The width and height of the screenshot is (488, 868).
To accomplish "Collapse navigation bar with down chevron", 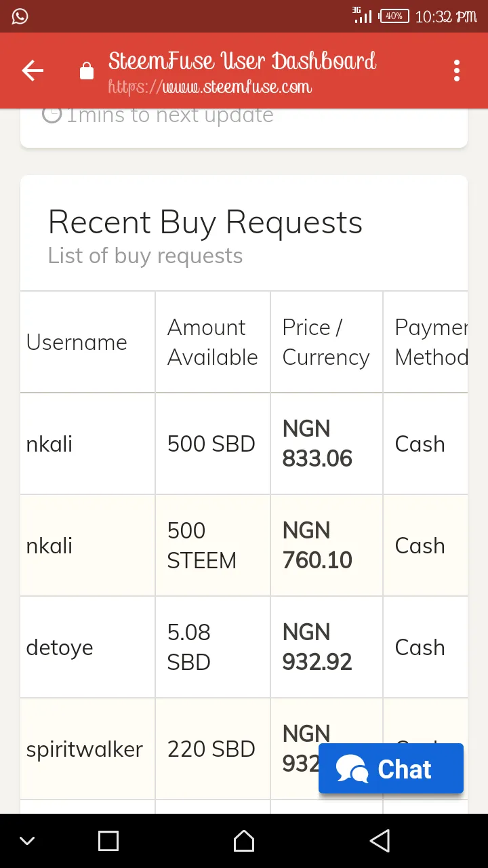I will tap(27, 842).
